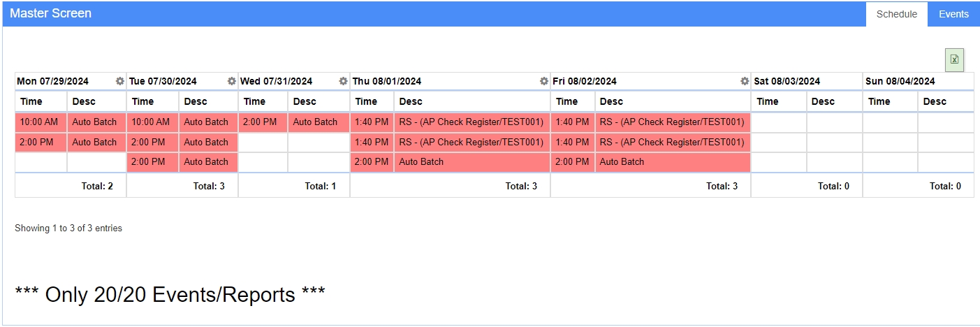Click Monday's 2:00 PM time cell
Image resolution: width=980 pixels, height=327 pixels.
[41, 143]
